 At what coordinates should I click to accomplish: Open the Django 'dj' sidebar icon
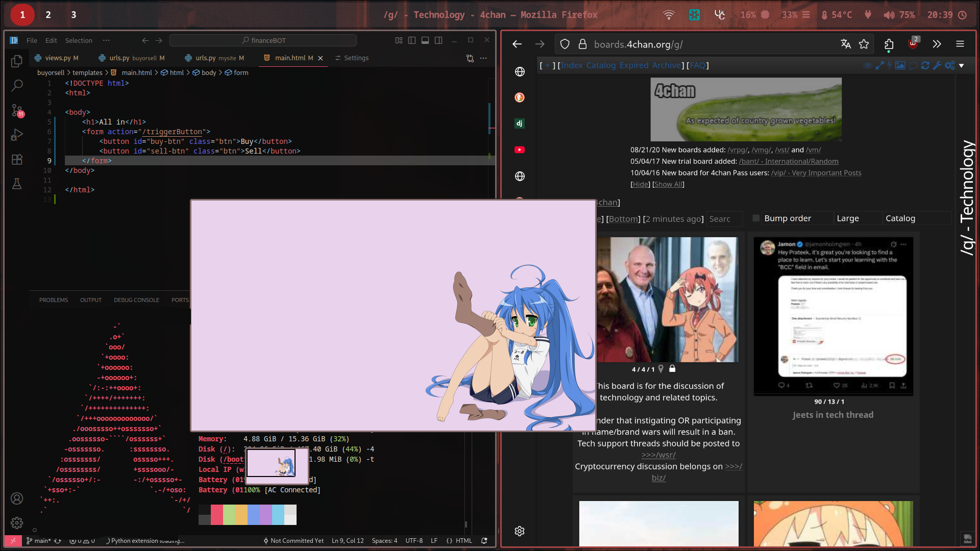tap(520, 123)
